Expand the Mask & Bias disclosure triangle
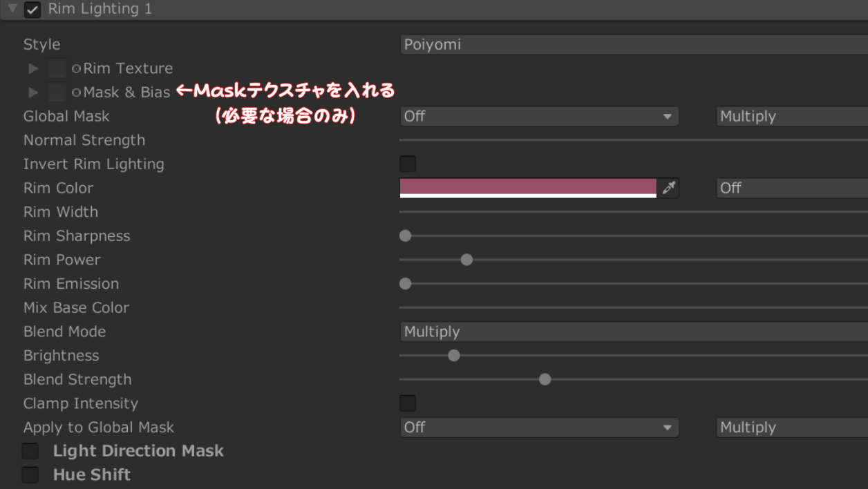This screenshot has height=489, width=868. click(32, 92)
